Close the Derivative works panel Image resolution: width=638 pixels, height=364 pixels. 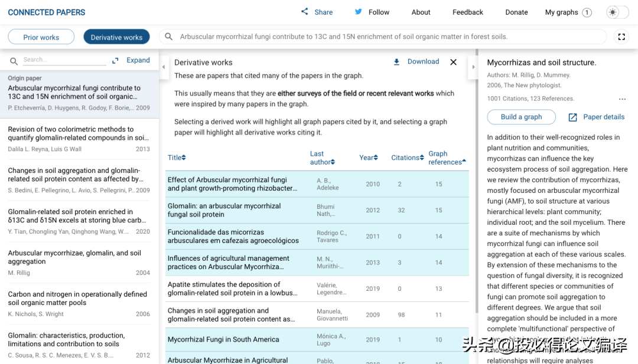[x=453, y=62]
